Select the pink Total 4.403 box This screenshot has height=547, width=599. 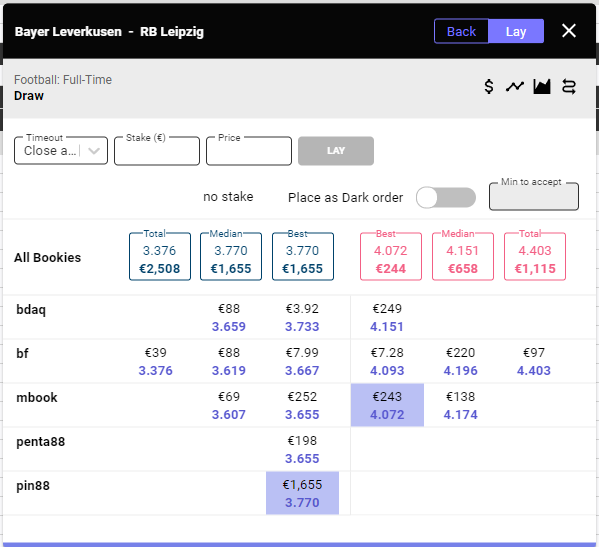click(535, 257)
